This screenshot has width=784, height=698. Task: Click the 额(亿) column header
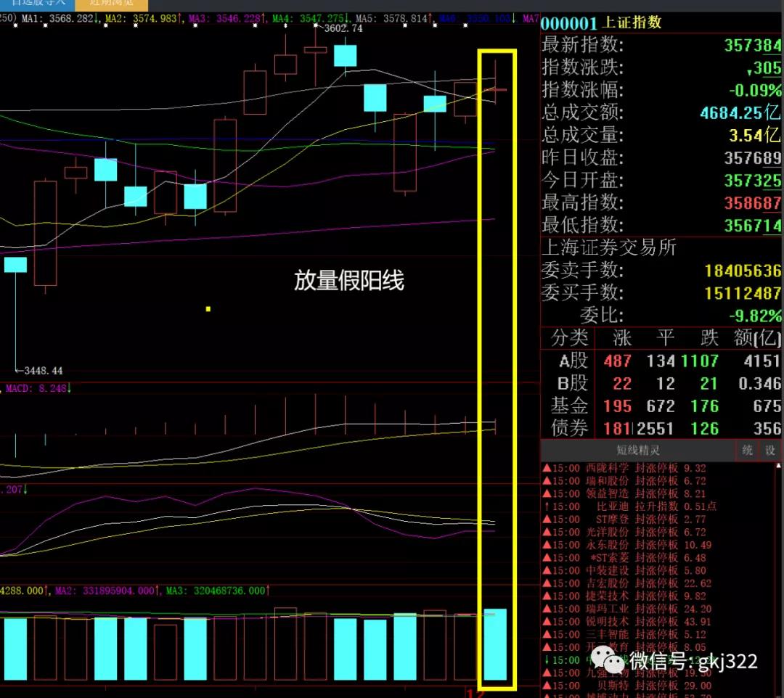757,338
